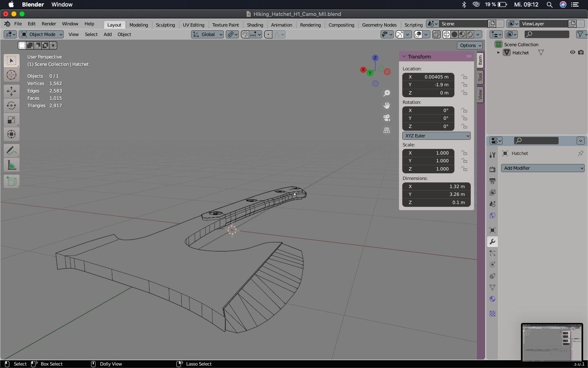Click the Dimensions Y field 3.26 m
Viewport: 588px width, 368px height.
[437, 194]
